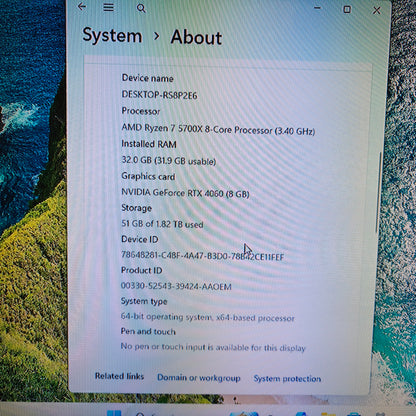Maximize the Settings window
The image size is (416, 416).
point(347,9)
